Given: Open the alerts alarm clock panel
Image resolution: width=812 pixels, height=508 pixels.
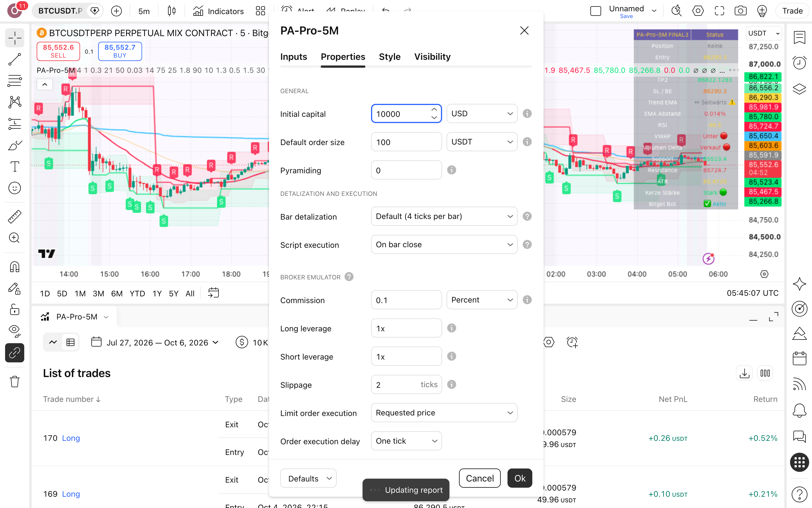Looking at the screenshot, I should coord(800,63).
